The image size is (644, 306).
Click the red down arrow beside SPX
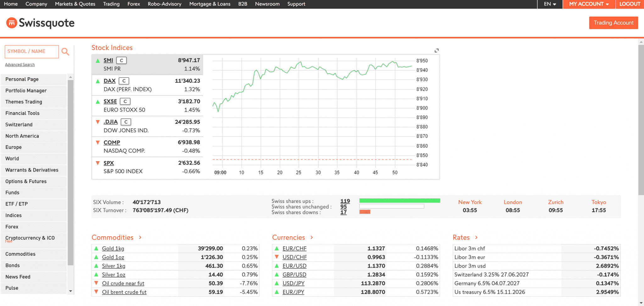click(x=98, y=163)
